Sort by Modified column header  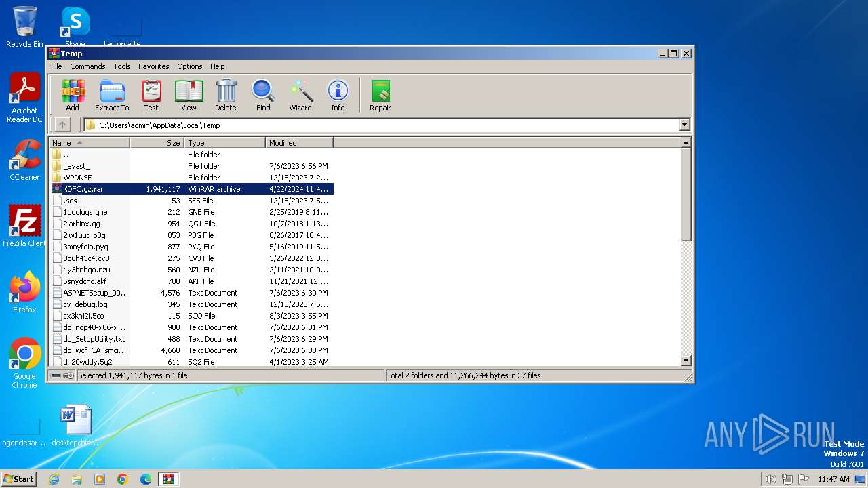(299, 142)
